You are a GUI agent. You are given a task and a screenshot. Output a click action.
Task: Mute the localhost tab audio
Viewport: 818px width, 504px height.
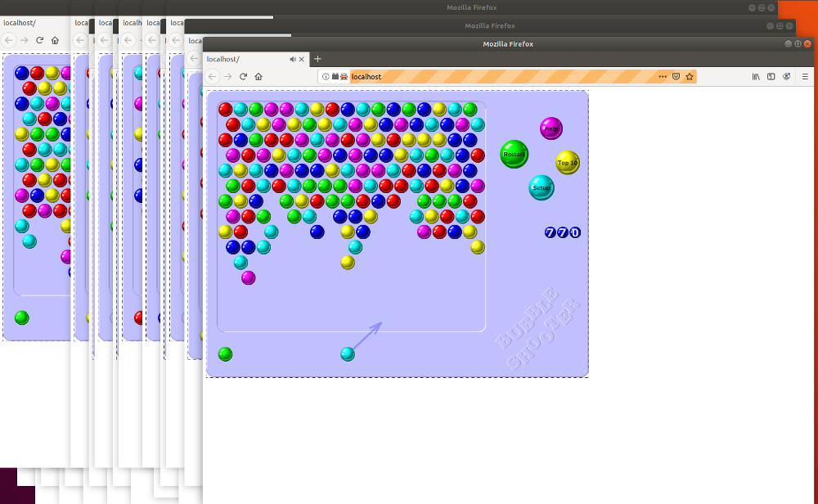(x=293, y=59)
